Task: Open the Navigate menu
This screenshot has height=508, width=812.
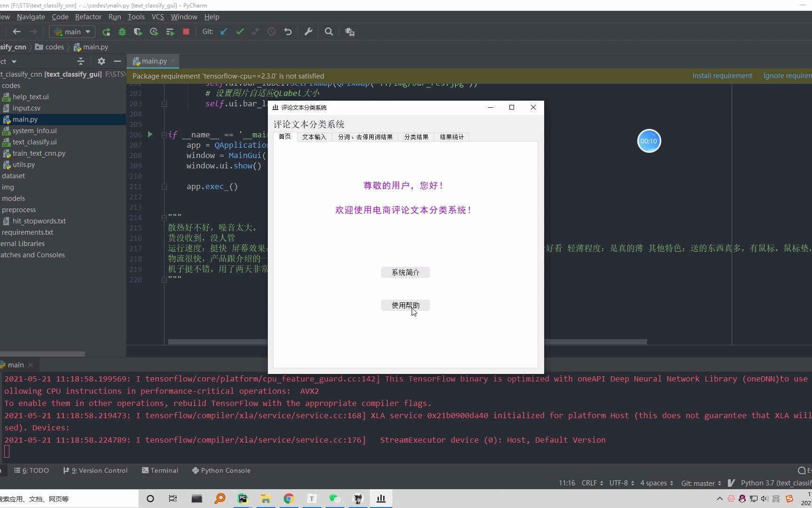Action: coord(31,17)
